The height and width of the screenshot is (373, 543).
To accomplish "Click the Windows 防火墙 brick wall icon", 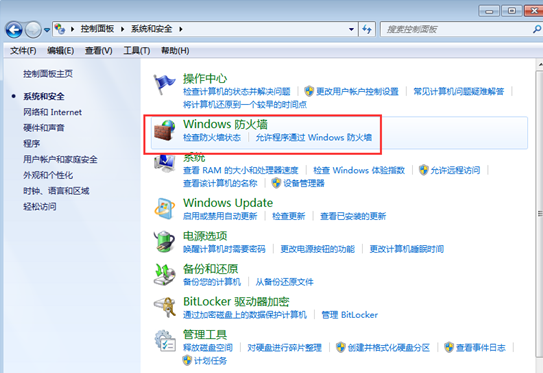I will [x=164, y=130].
